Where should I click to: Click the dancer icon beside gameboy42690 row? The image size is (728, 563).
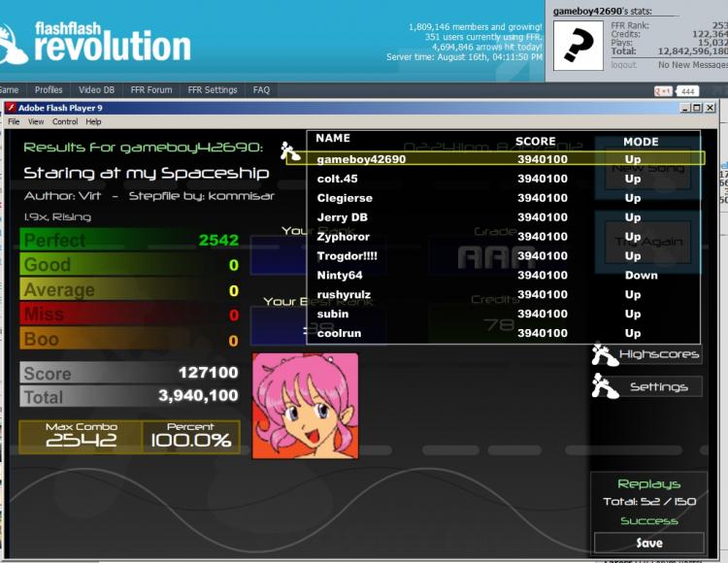[289, 151]
